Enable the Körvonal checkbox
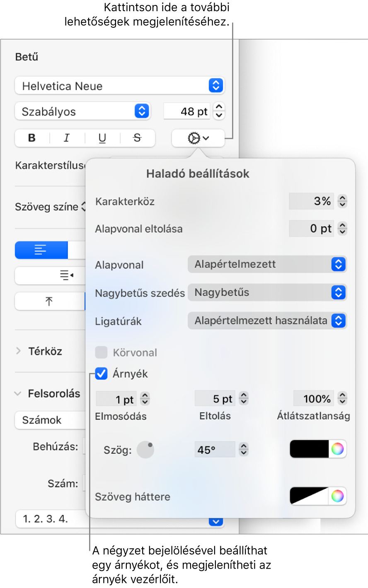Image resolution: width=368 pixels, height=588 pixels. [x=101, y=352]
